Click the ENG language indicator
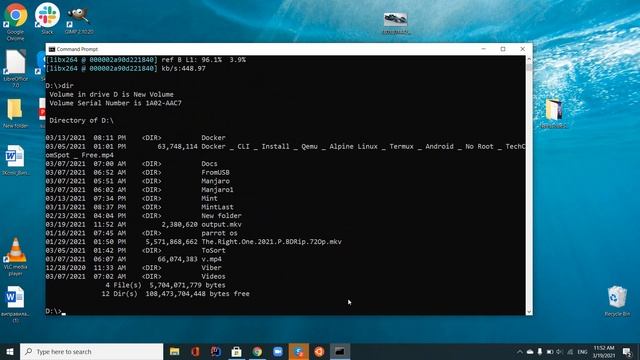 [582, 352]
